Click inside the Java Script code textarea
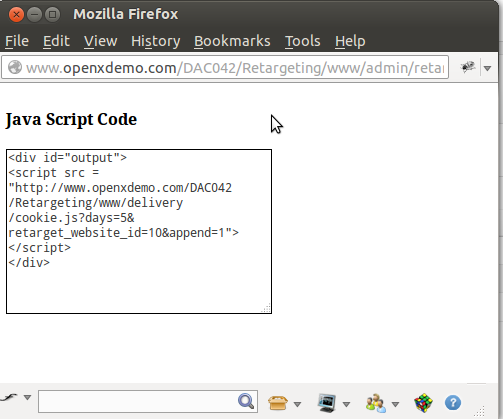The width and height of the screenshot is (503, 419). click(139, 231)
